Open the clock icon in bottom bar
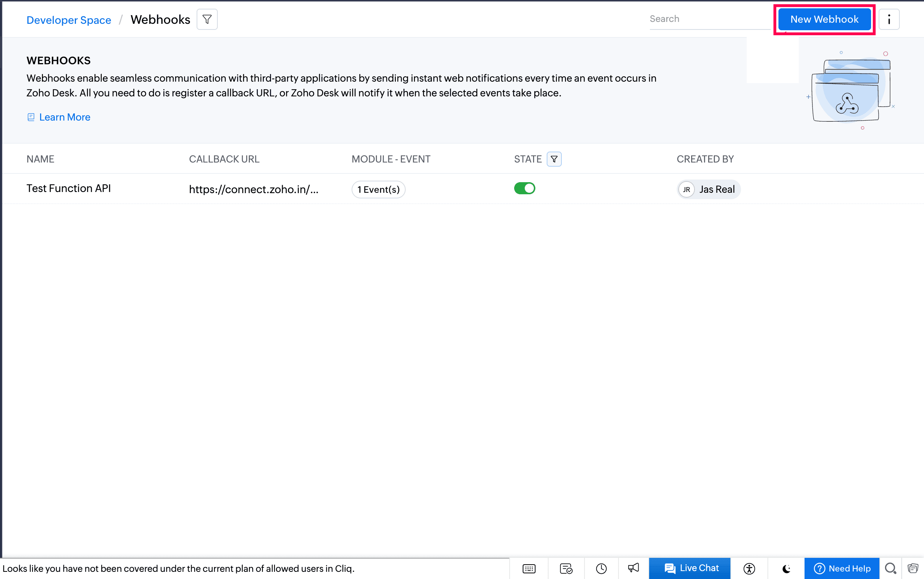924x579 pixels. tap(601, 569)
